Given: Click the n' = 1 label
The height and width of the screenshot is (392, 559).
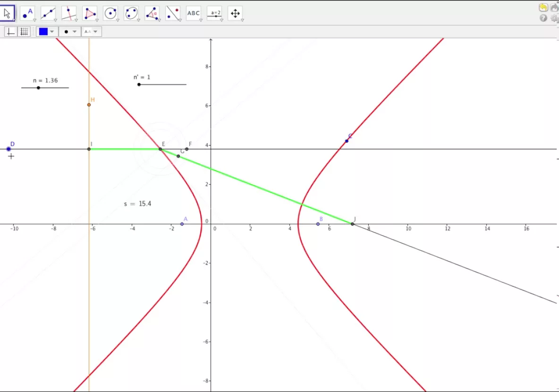Looking at the screenshot, I should (x=142, y=77).
